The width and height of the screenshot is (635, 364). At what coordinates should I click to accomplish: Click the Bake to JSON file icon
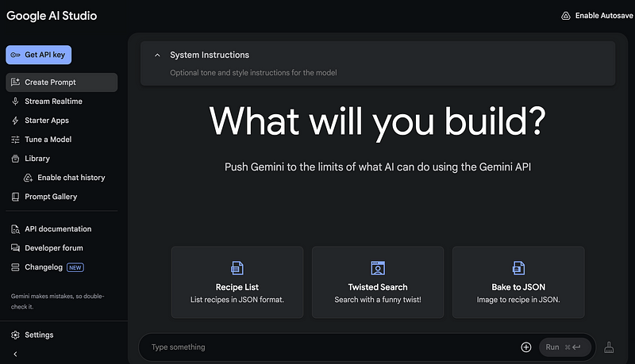tap(518, 268)
